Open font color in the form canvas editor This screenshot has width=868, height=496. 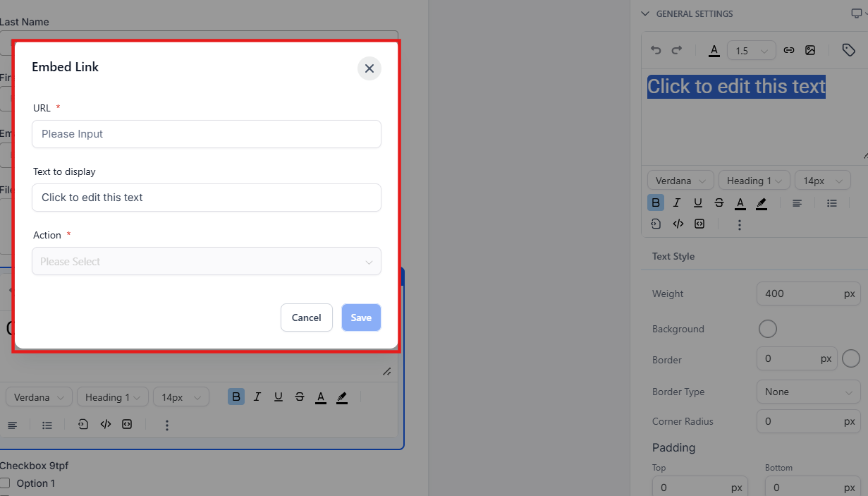tap(321, 398)
